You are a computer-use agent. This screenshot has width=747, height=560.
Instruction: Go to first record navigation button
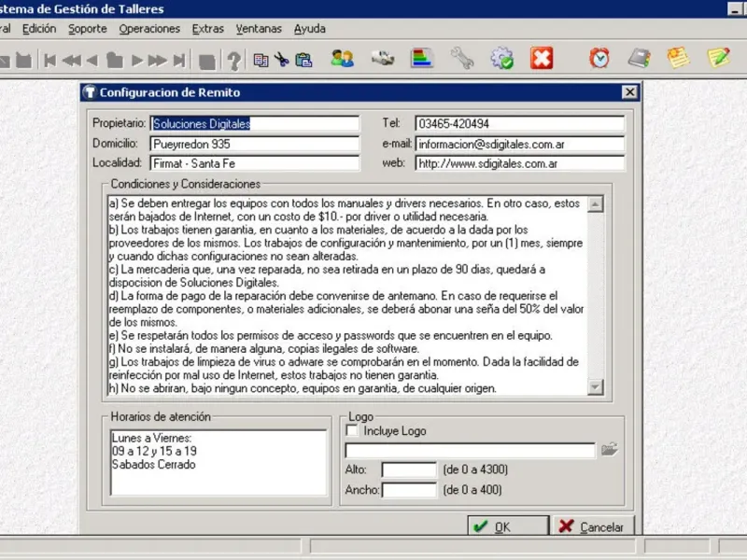[x=49, y=61]
